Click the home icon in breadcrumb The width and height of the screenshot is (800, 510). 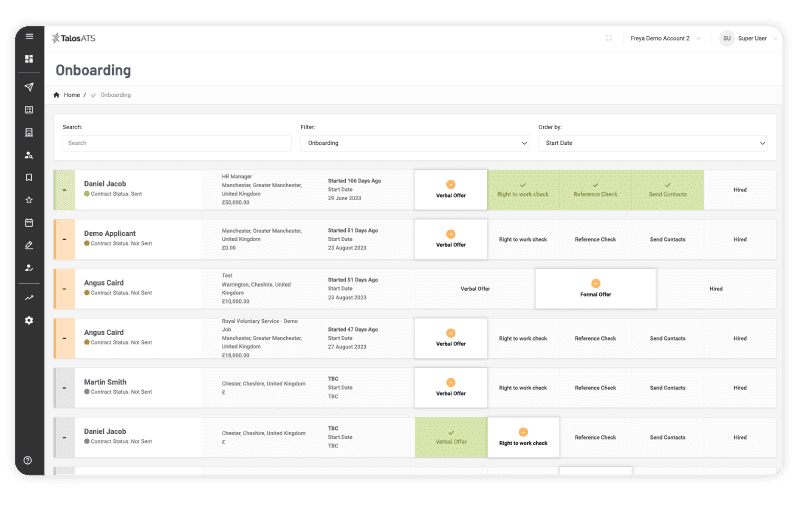[57, 95]
